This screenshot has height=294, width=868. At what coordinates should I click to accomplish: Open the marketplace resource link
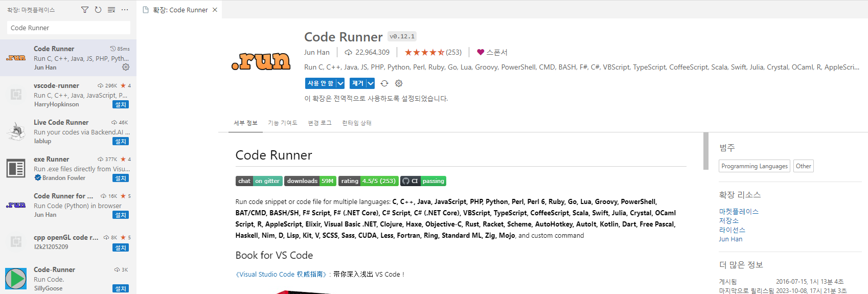tap(739, 211)
